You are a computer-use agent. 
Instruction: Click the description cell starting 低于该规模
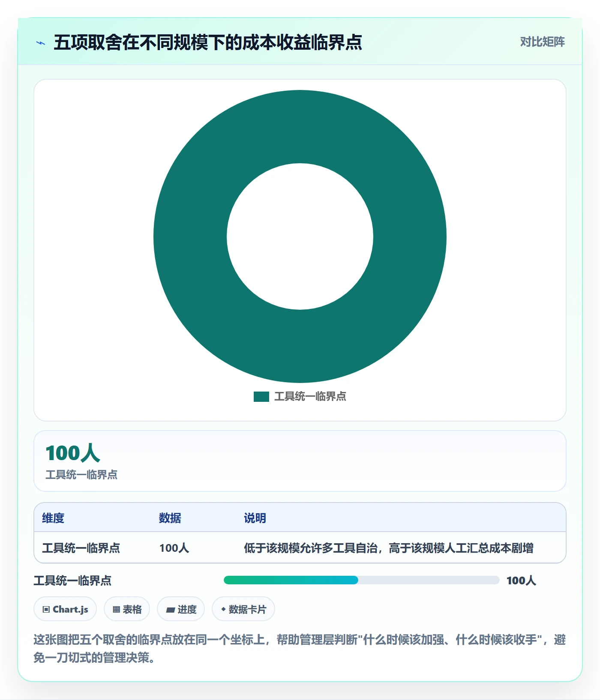pos(389,548)
